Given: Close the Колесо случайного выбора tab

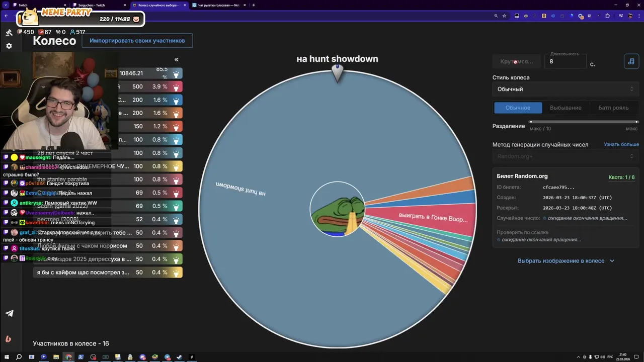Looking at the screenshot, I should 185,5.
